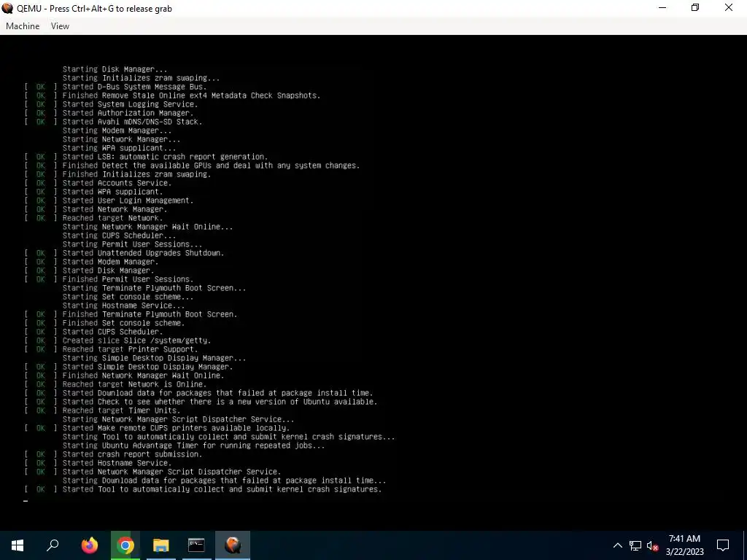Click 'Started D-Bus System Message Bus.'

click(135, 87)
